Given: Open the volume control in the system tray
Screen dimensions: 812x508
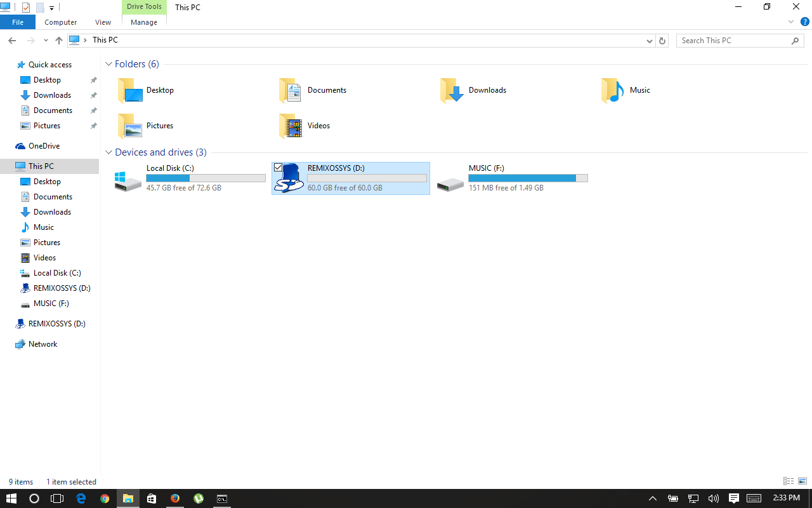Looking at the screenshot, I should tap(713, 498).
